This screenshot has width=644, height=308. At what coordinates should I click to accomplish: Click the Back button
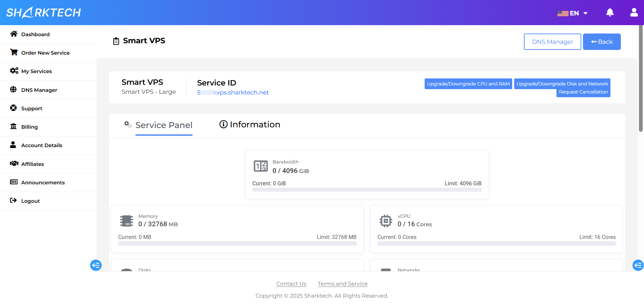coord(602,42)
